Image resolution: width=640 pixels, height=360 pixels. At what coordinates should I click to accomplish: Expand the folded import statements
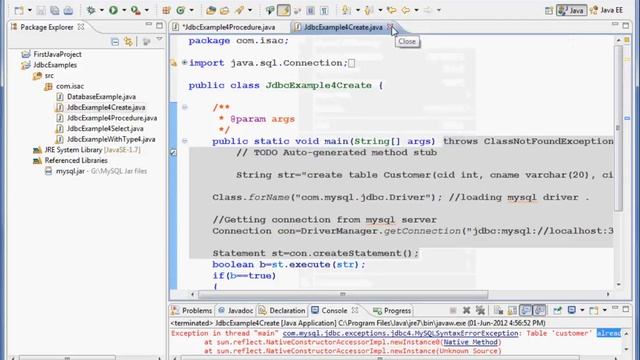184,62
